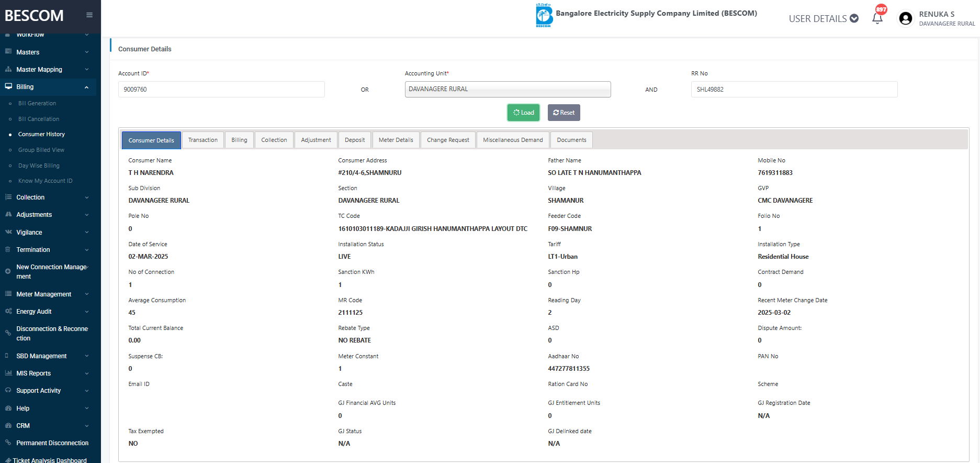The height and width of the screenshot is (463, 980).
Task: Click the Vigilance sidebar icon
Action: pyautogui.click(x=8, y=232)
